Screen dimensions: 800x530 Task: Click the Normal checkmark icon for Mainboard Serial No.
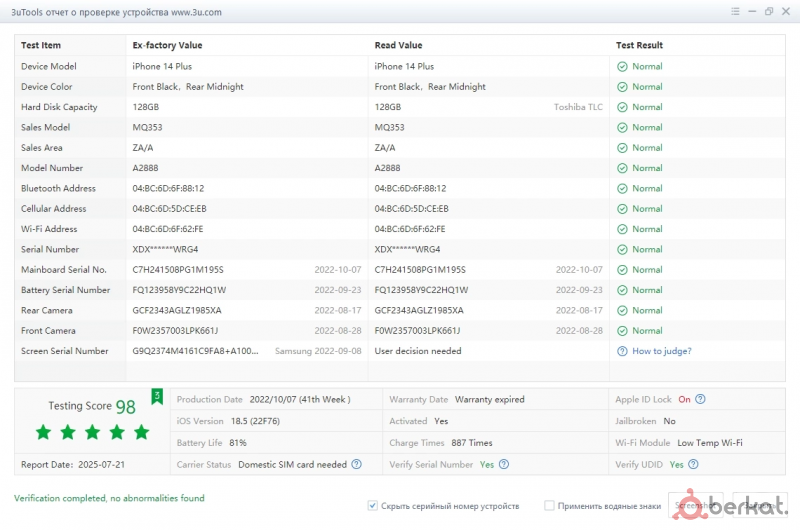(622, 270)
